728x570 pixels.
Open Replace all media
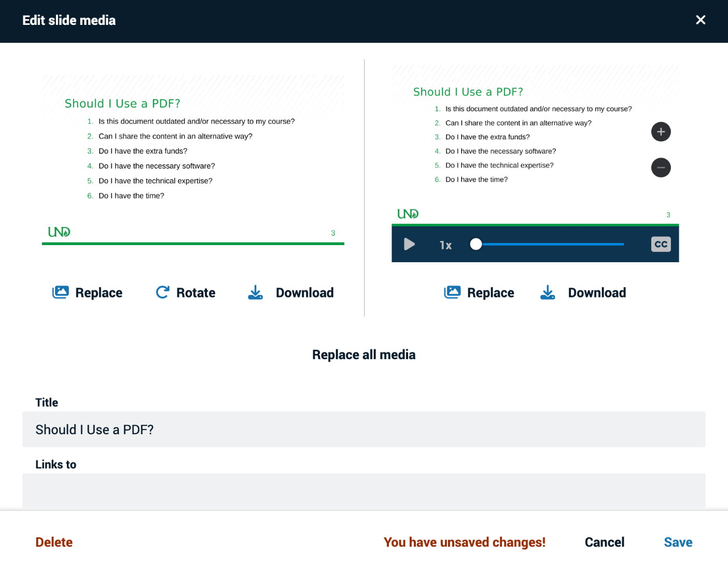pyautogui.click(x=363, y=354)
